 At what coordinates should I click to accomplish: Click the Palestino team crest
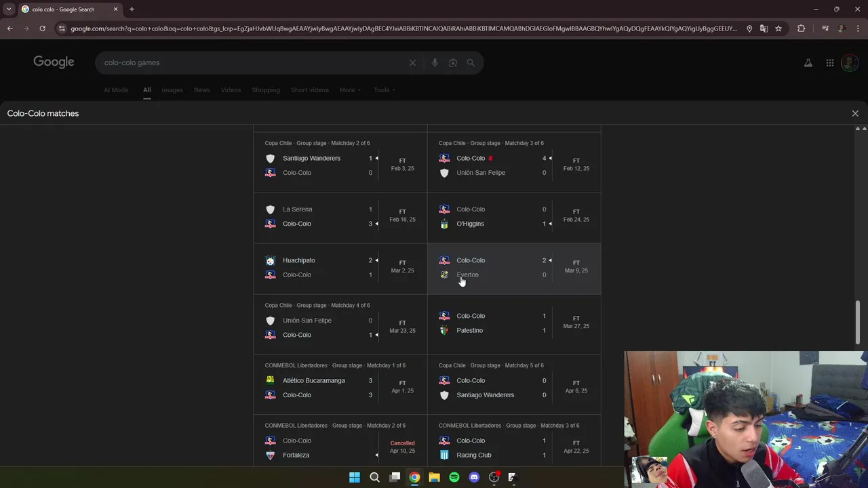coord(444,330)
